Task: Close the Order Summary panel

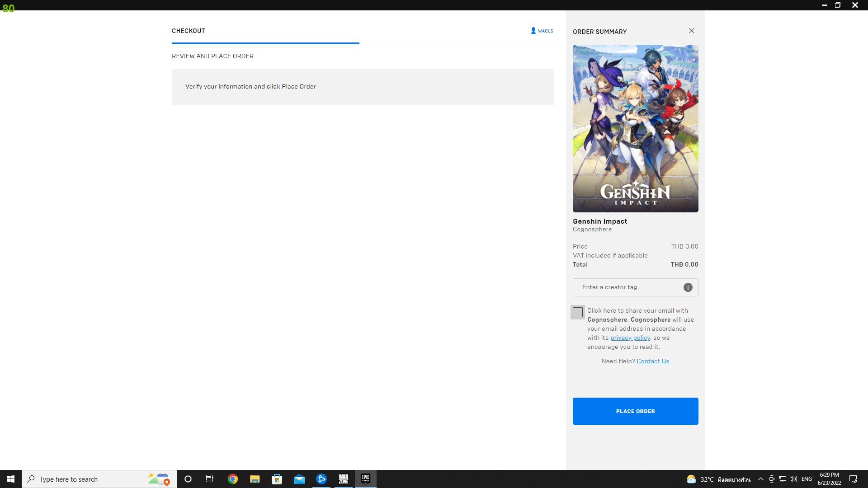Action: (x=691, y=31)
